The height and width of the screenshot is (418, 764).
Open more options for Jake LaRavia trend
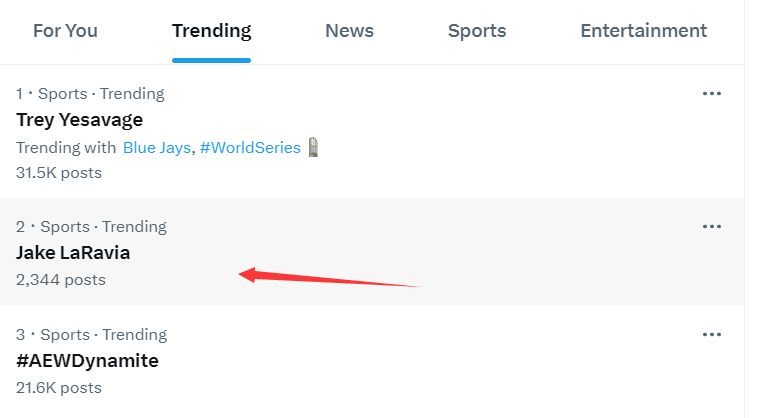711,226
